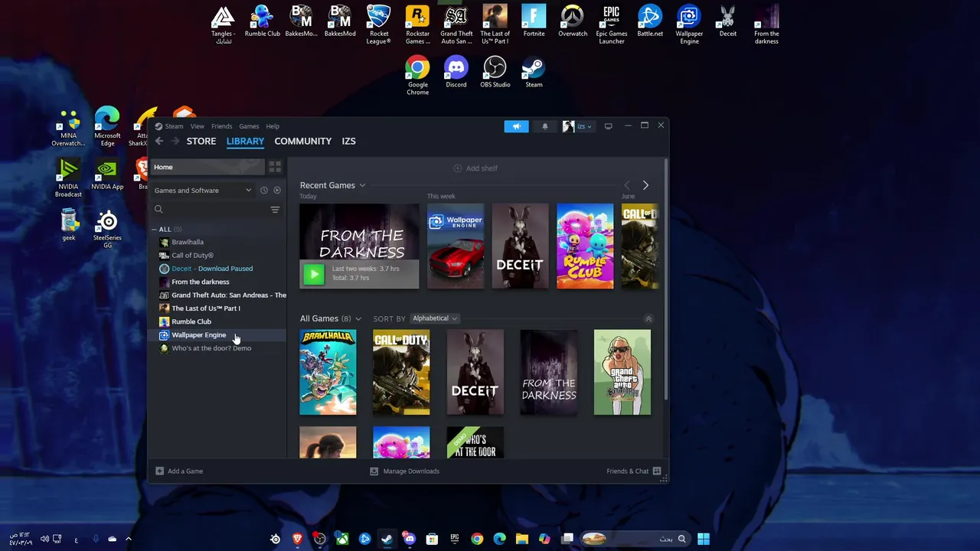The width and height of the screenshot is (980, 551).
Task: Open Battle.net desktop shortcut
Action: pos(650,22)
